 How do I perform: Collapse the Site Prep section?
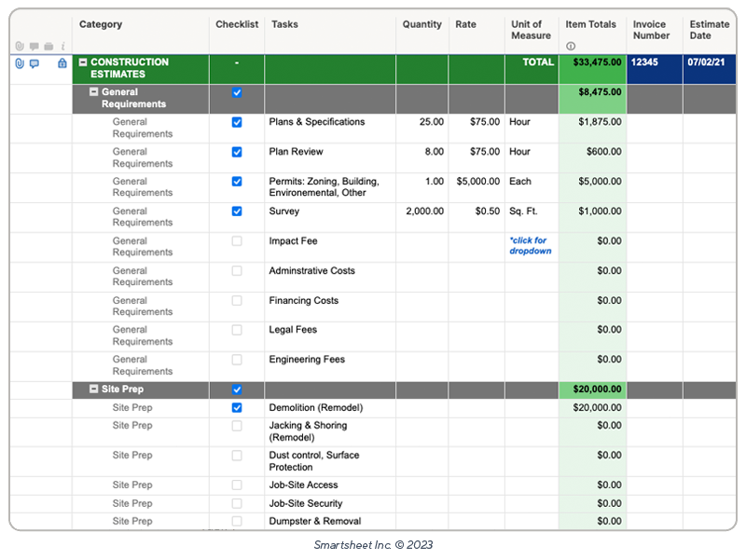tap(93, 389)
